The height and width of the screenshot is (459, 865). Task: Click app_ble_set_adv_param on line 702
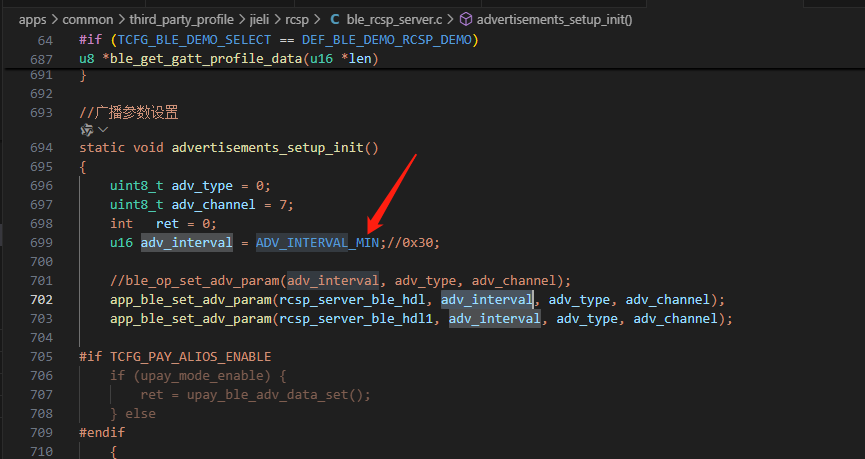click(190, 300)
